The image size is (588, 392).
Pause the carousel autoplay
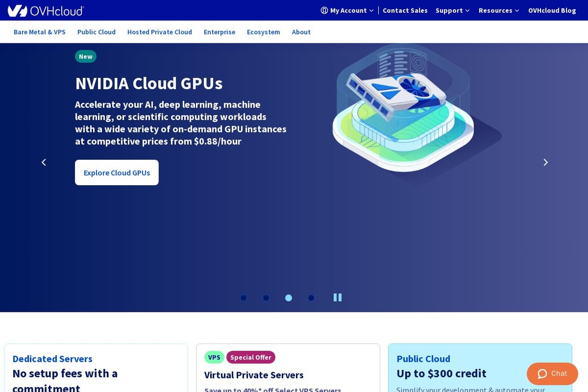[x=337, y=297]
